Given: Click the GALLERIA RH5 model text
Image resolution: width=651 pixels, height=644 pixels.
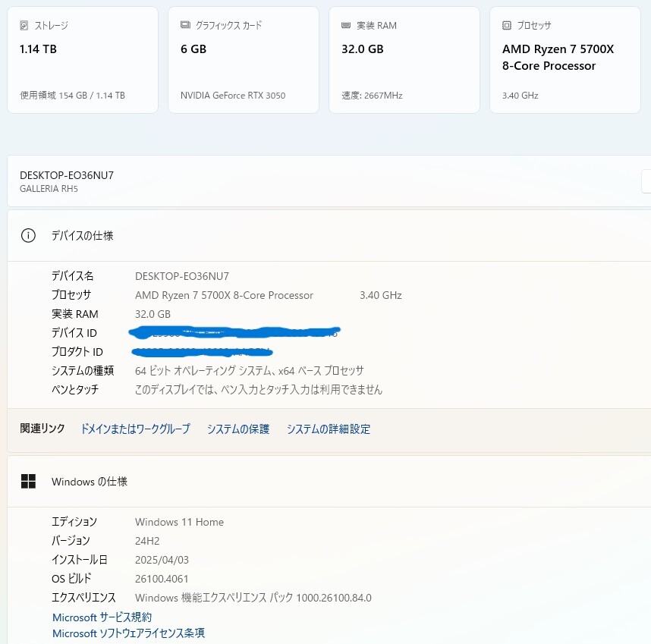Looking at the screenshot, I should click(x=49, y=189).
